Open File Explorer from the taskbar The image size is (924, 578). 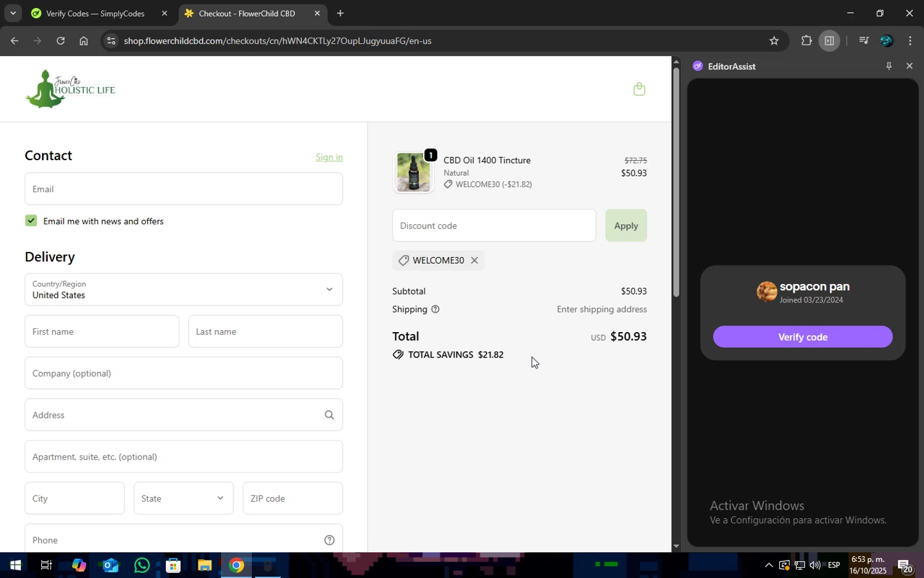(205, 565)
